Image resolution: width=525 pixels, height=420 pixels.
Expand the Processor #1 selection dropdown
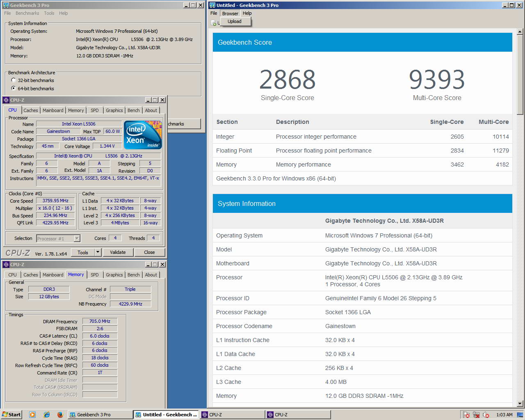click(77, 238)
